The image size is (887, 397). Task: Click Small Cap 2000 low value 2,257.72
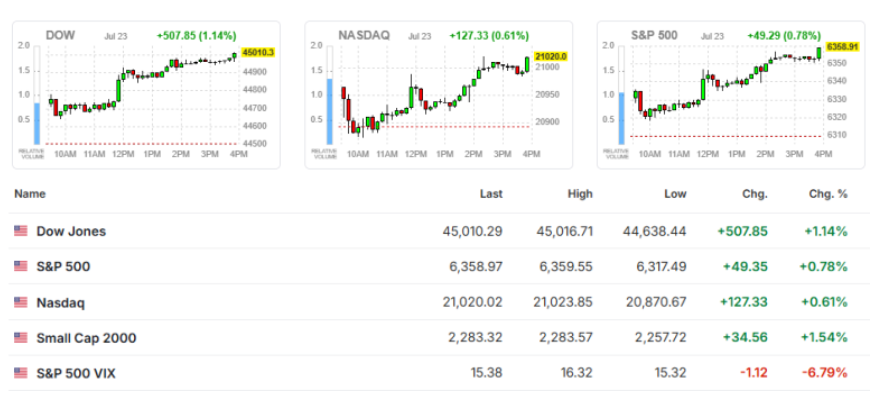[x=660, y=338]
